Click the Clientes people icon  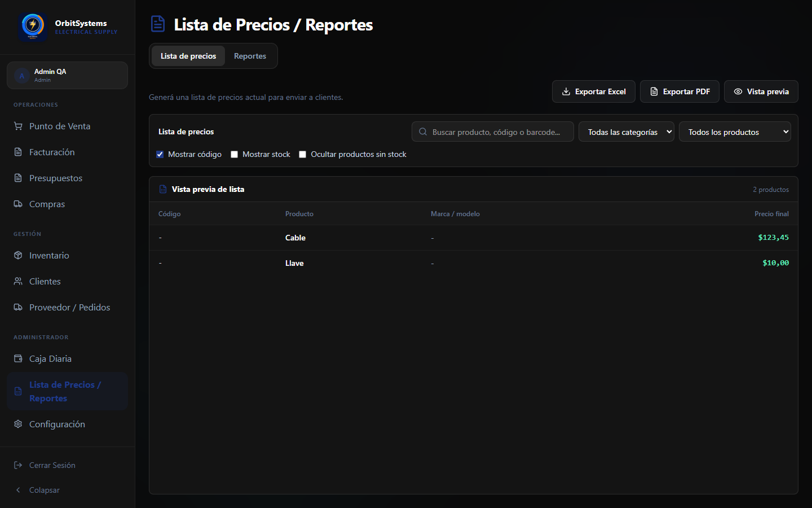click(x=18, y=281)
